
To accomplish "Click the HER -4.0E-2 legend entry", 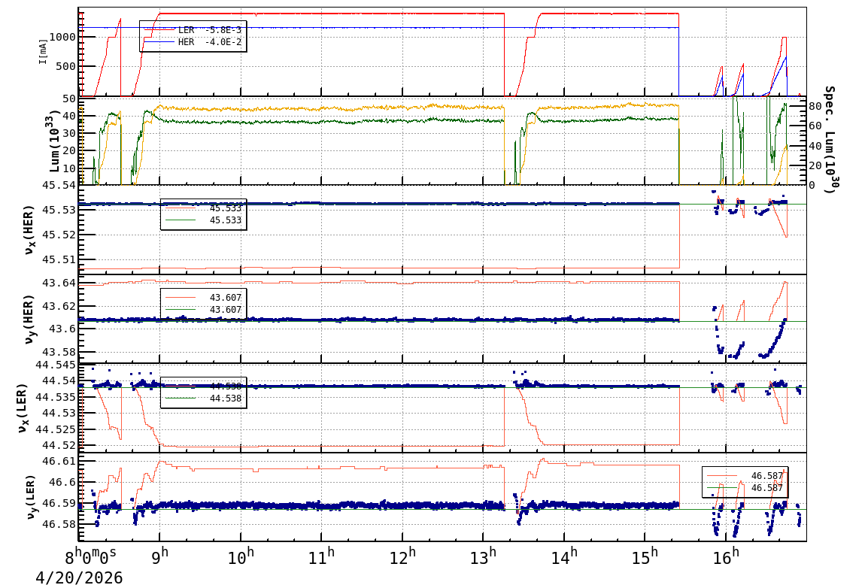I will pyautogui.click(x=209, y=43).
